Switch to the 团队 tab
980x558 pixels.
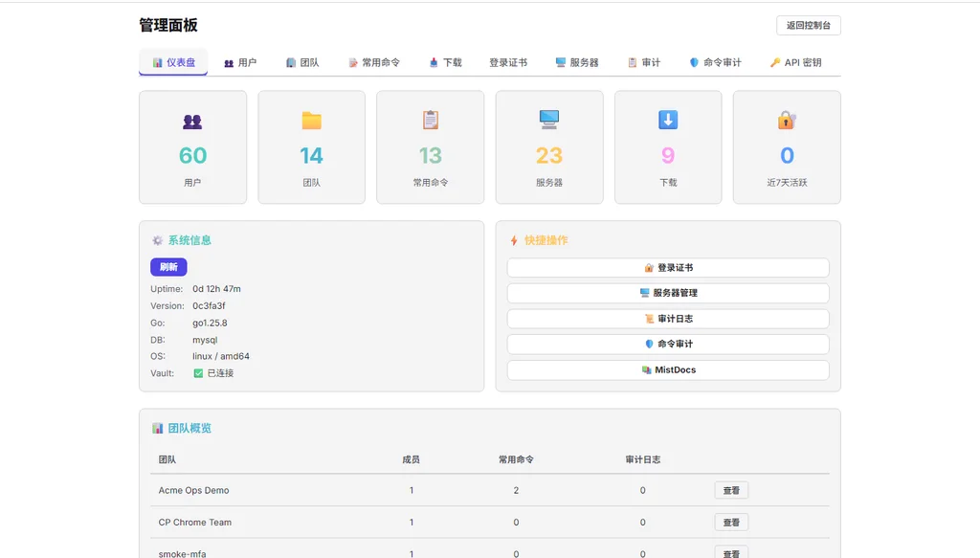click(x=302, y=62)
